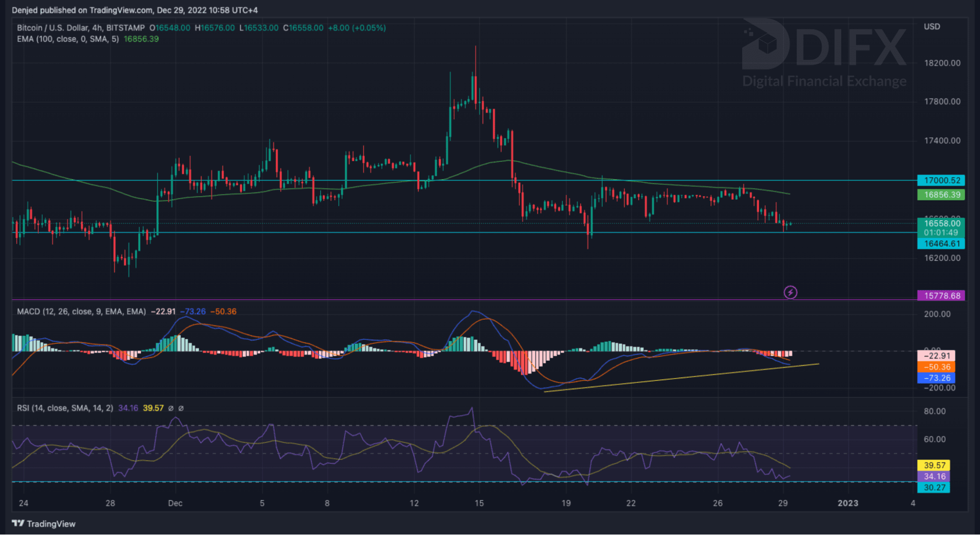
Task: Click the green 16856.39 EMA price label
Action: 941,195
